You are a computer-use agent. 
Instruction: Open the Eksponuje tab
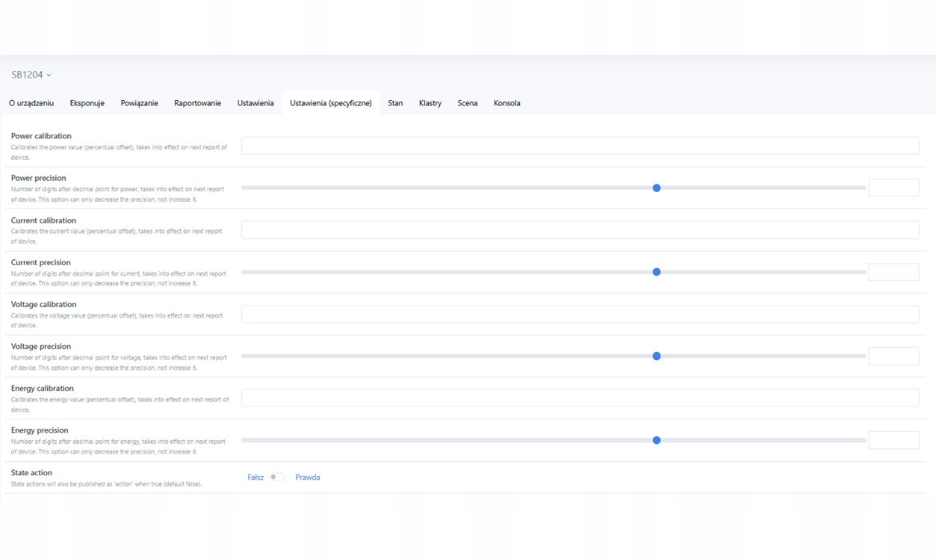[87, 103]
